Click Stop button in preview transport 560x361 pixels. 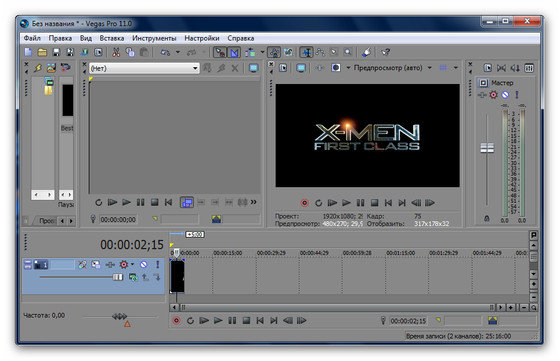tap(374, 203)
